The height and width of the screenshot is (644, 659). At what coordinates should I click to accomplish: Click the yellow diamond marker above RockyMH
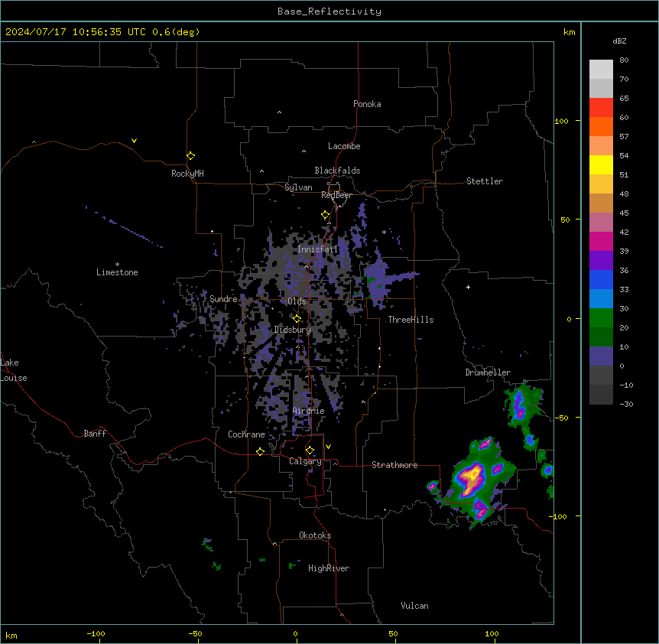[190, 155]
